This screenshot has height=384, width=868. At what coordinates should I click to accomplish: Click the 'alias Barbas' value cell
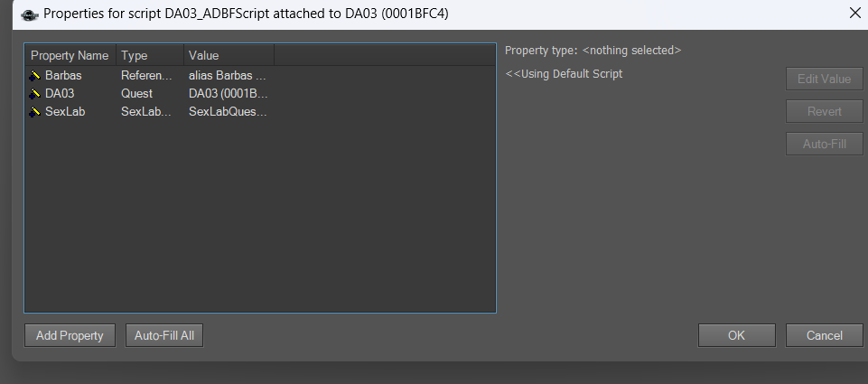coord(229,75)
